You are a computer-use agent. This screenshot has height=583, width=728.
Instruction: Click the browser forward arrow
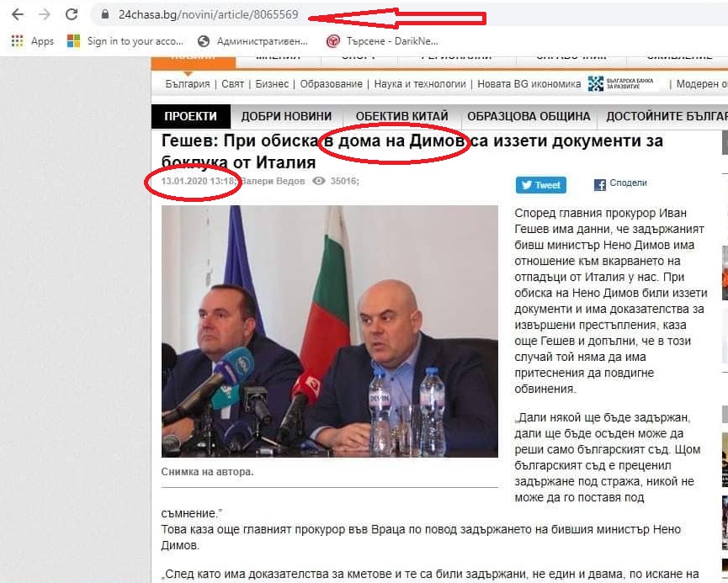(45, 14)
